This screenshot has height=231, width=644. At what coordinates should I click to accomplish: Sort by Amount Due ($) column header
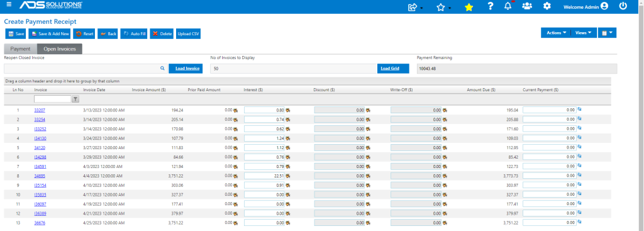point(481,89)
